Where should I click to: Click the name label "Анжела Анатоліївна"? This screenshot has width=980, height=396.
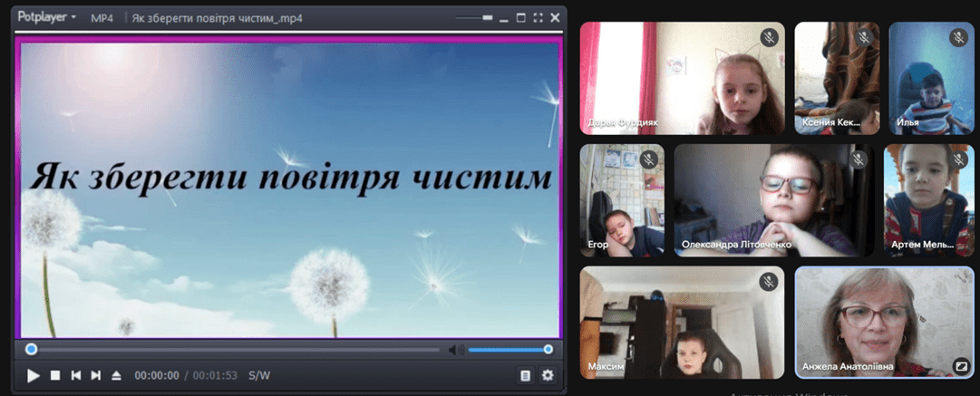[x=849, y=367]
